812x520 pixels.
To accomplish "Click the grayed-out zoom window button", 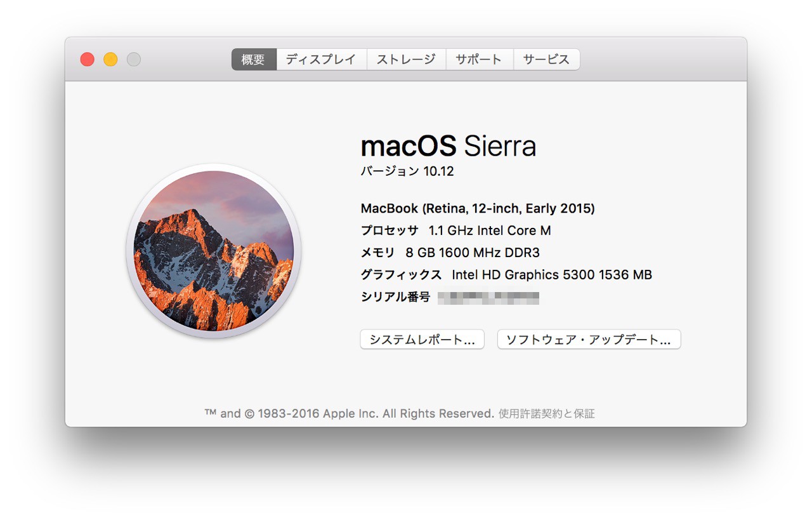I will pyautogui.click(x=134, y=60).
